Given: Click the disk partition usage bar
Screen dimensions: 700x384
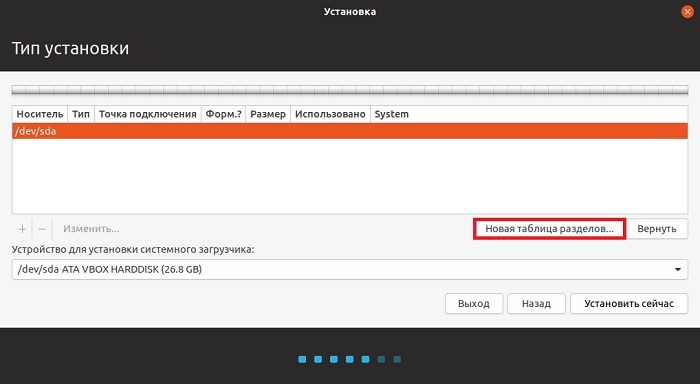Looking at the screenshot, I should (350, 90).
